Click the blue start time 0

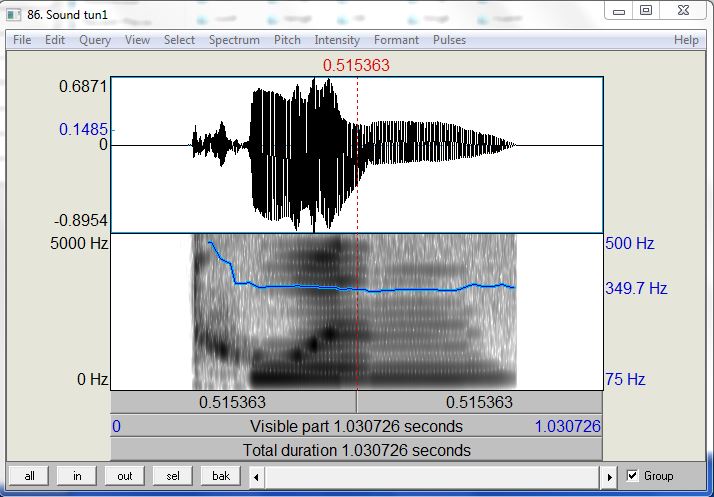pyautogui.click(x=117, y=426)
